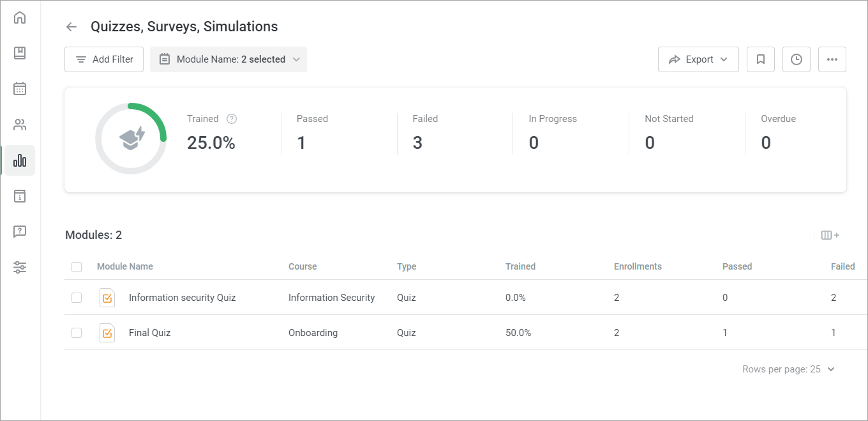Open the help chat icon in sidebar

point(20,232)
